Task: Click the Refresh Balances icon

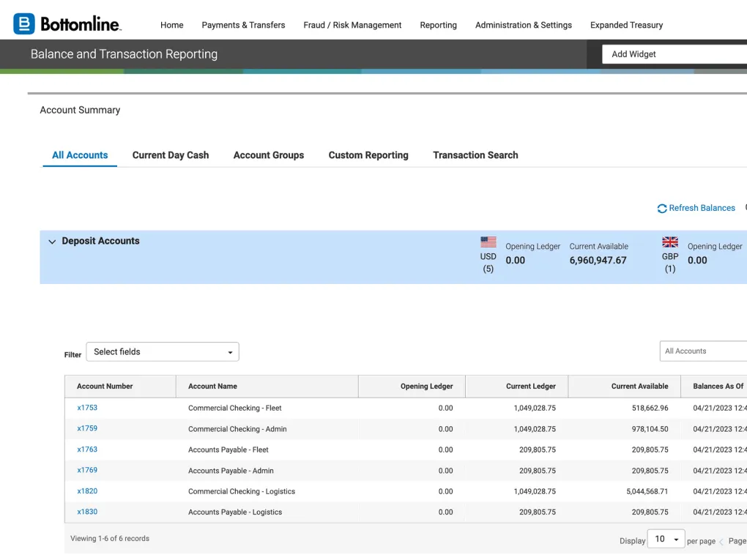Action: [x=662, y=209]
